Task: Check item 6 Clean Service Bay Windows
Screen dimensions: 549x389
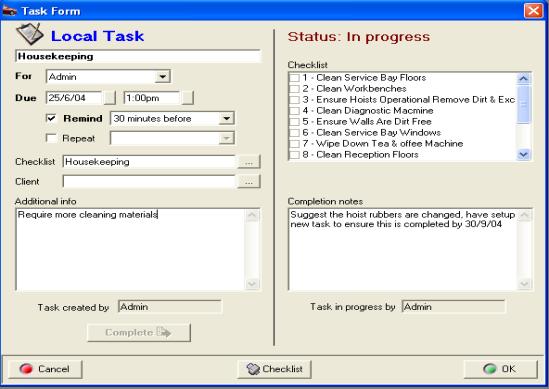Action: coord(294,133)
